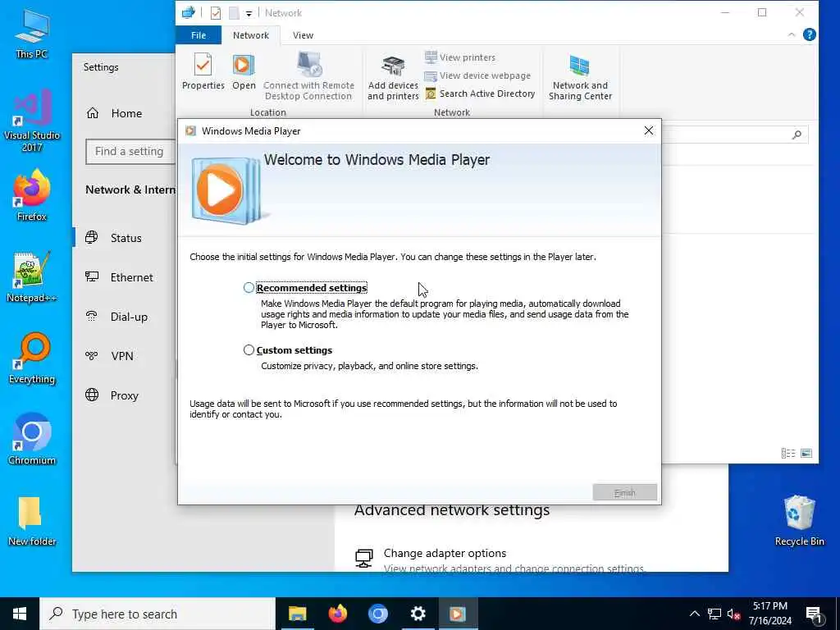Click Windows Media Player taskbar icon

point(458,614)
